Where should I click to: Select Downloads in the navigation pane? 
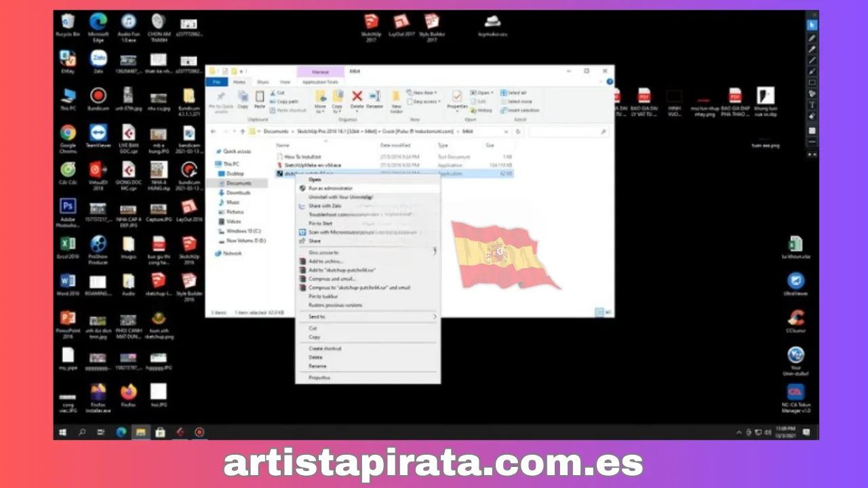pos(238,192)
